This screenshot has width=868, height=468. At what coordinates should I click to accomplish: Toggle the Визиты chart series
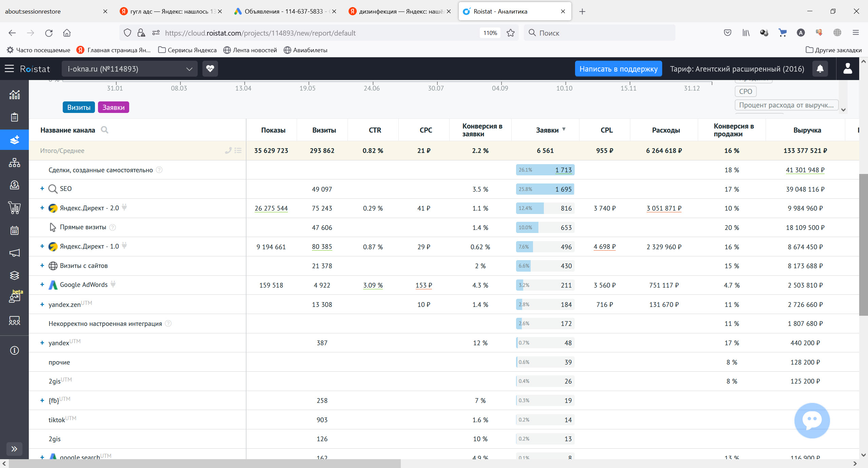(79, 108)
